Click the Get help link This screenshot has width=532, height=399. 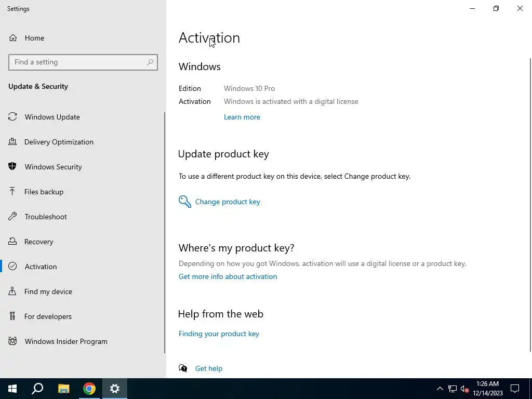coord(209,368)
